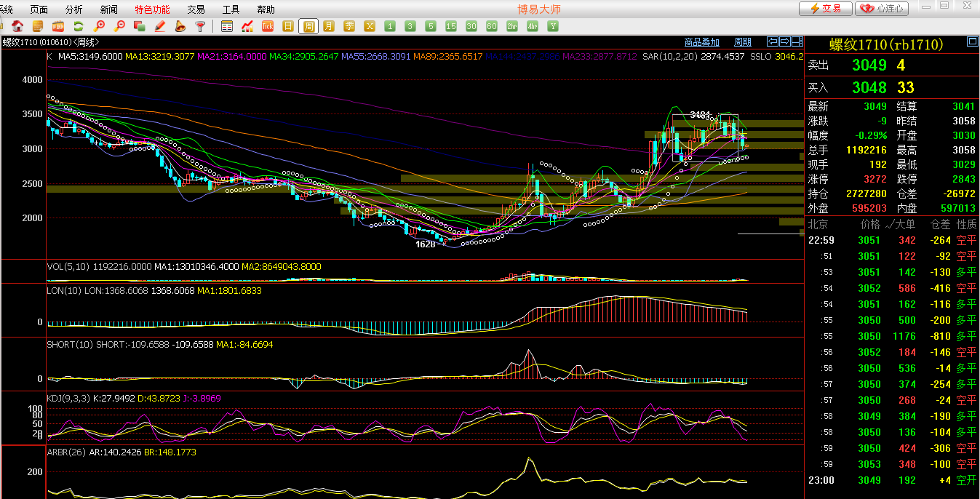Open the 新闻 menu
The width and height of the screenshot is (980, 499).
108,9
